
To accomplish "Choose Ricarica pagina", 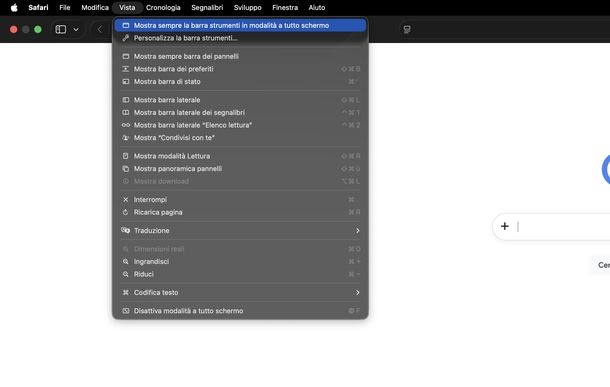I will click(x=240, y=212).
